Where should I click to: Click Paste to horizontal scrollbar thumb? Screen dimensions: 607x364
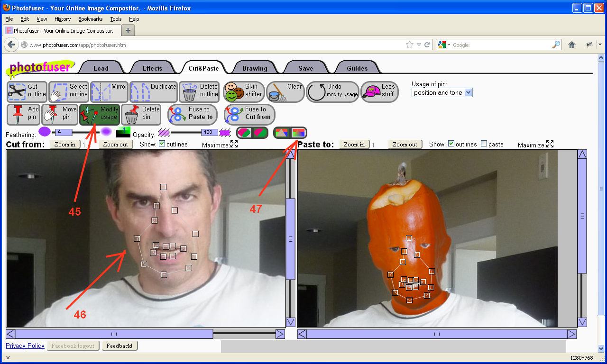437,334
